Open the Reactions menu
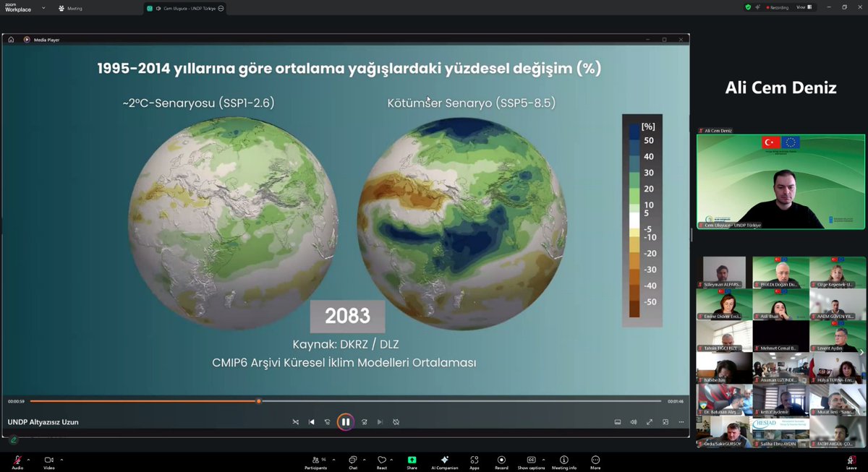 [382, 461]
